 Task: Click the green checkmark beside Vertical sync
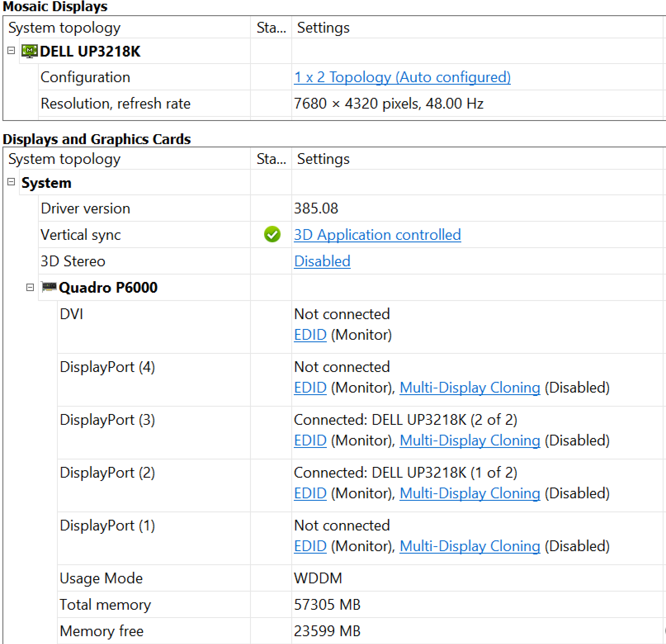(x=272, y=234)
